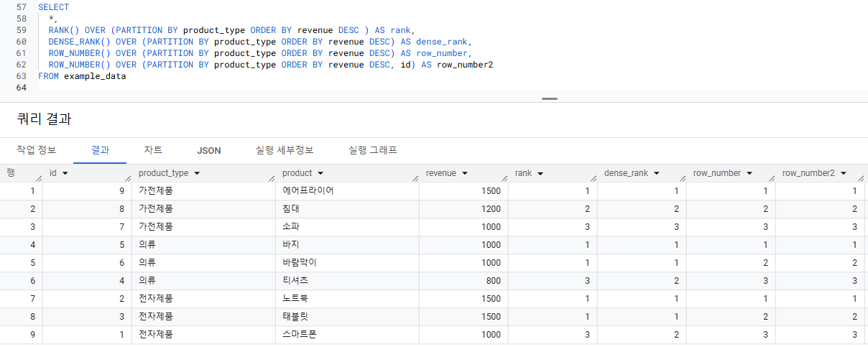868x347 pixels.
Task: Open the 작업 정보 tab
Action: point(37,150)
